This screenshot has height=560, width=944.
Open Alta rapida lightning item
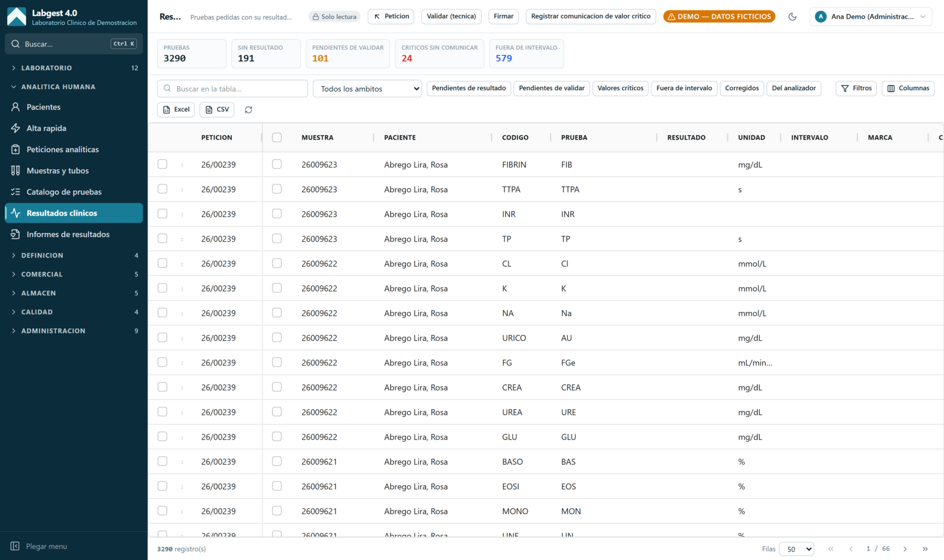74,128
